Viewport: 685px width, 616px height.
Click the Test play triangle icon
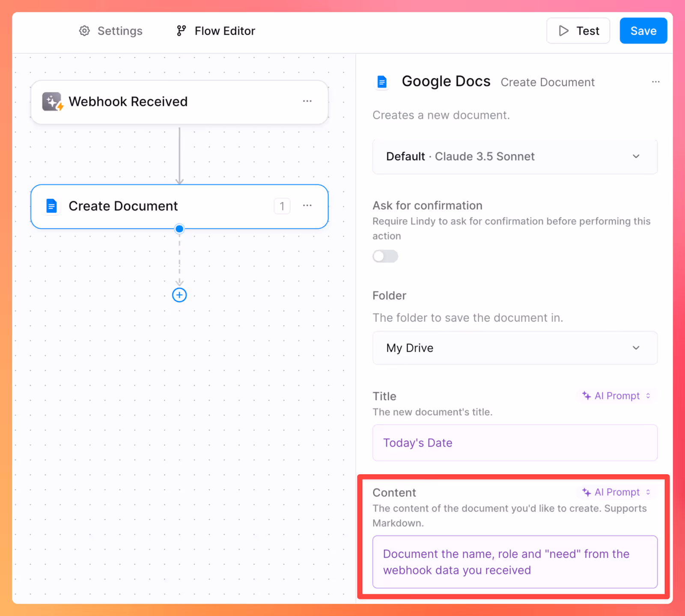564,31
